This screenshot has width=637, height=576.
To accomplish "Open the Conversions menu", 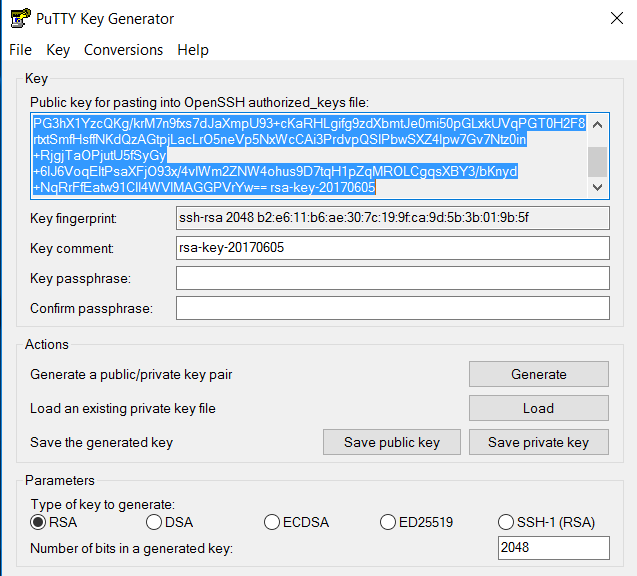I will 123,50.
